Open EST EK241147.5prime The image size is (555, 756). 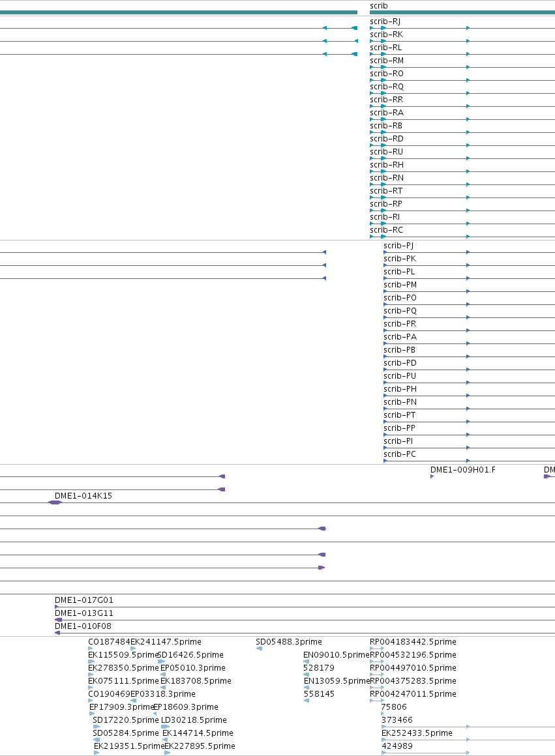tap(166, 642)
